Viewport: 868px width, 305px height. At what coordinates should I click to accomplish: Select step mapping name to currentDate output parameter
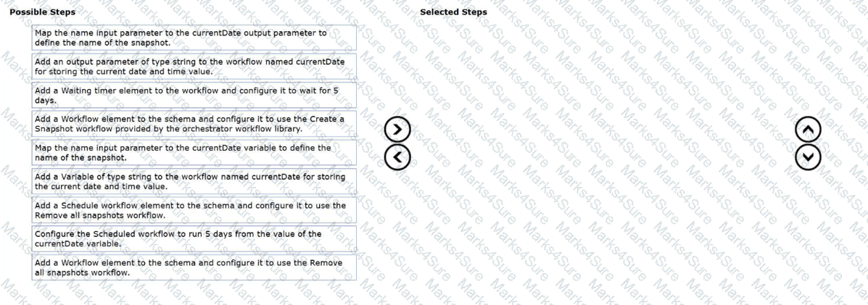[x=194, y=38]
